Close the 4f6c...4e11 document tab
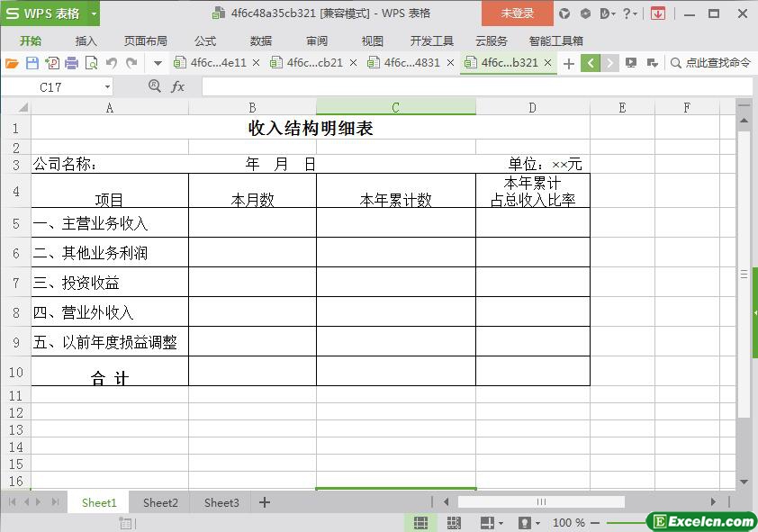The image size is (758, 532). pos(257,63)
